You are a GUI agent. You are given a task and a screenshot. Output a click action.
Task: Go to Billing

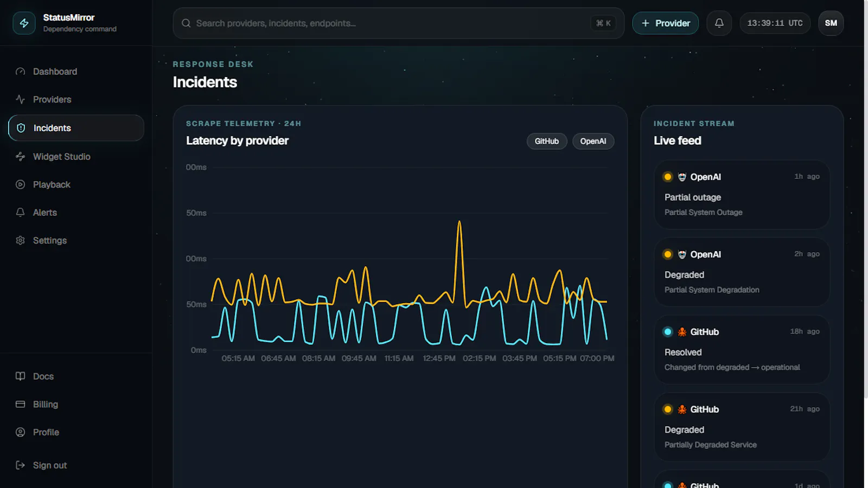pos(76,404)
